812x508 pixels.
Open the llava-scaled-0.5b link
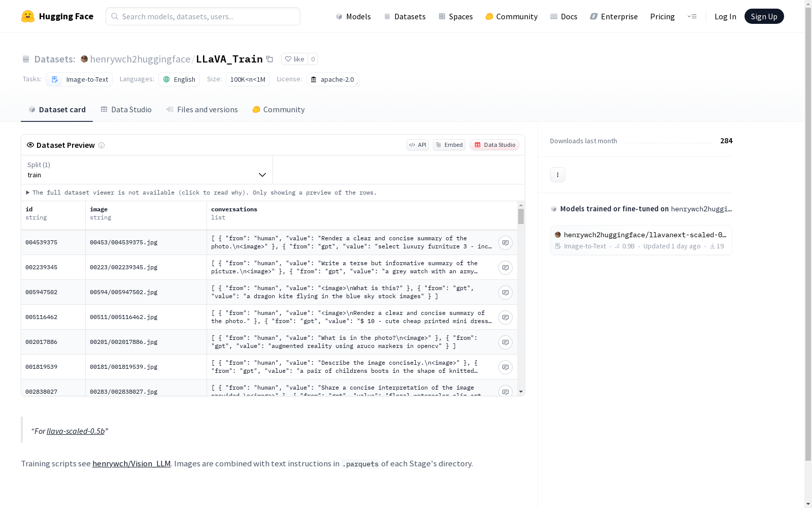click(x=76, y=431)
